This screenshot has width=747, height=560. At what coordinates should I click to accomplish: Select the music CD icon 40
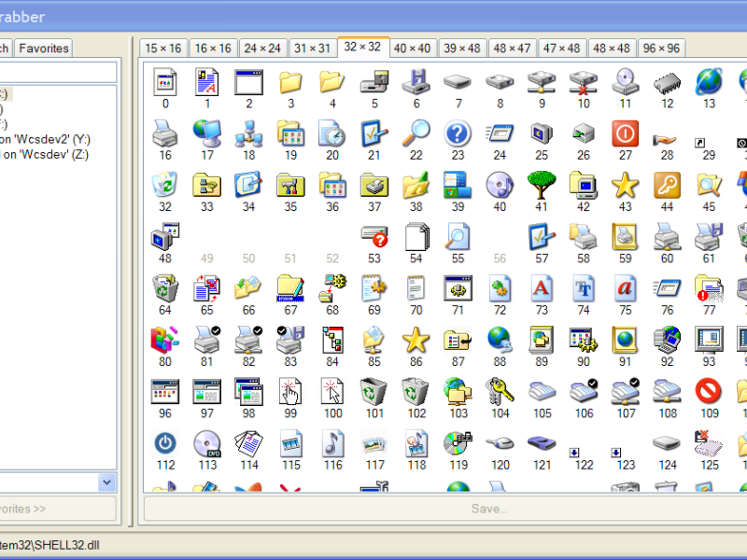[x=500, y=185]
